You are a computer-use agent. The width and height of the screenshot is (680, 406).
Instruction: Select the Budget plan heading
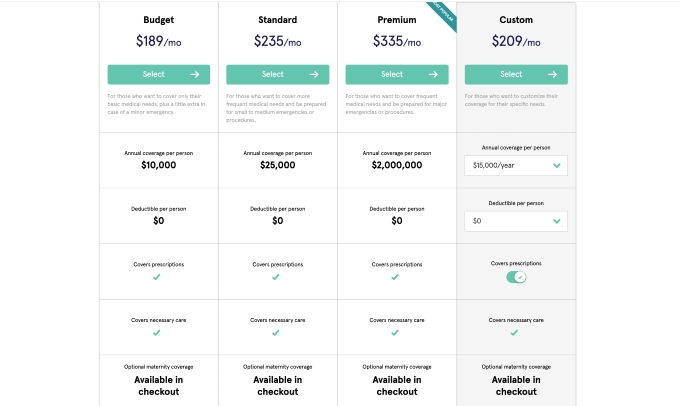[x=159, y=20]
